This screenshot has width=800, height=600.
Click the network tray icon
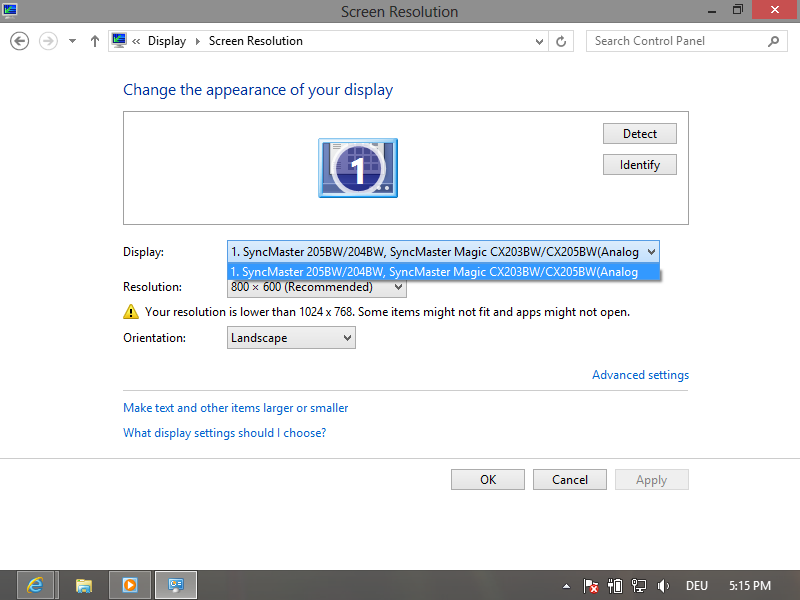(x=639, y=586)
